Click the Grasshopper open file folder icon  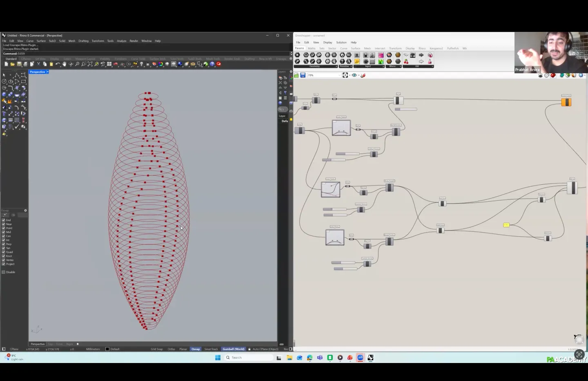296,75
